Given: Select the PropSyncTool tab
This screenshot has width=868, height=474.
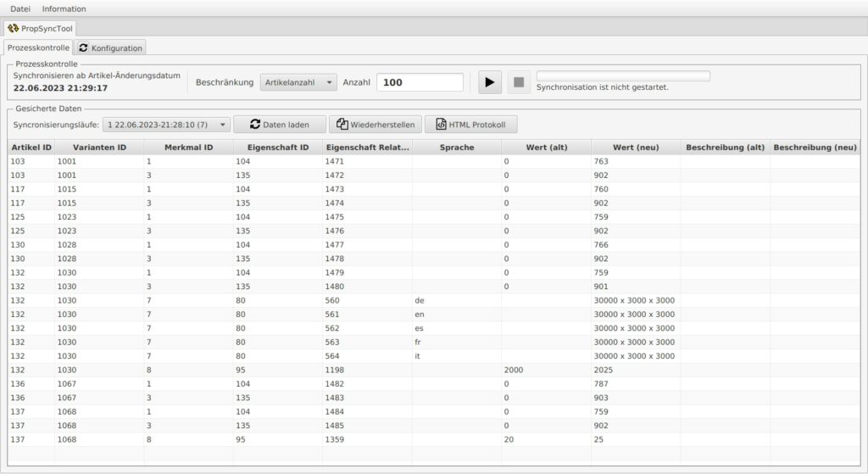Looking at the screenshot, I should point(40,28).
